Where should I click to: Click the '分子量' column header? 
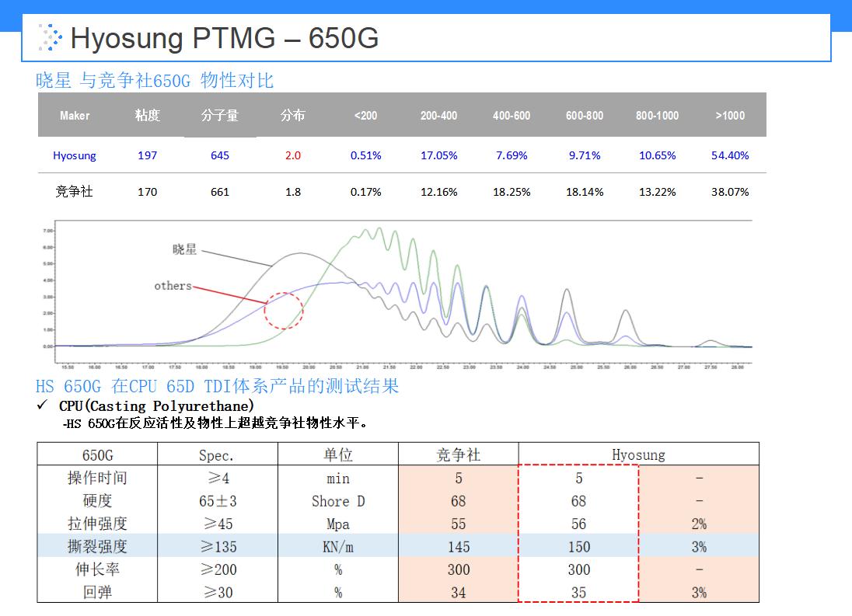(219, 115)
